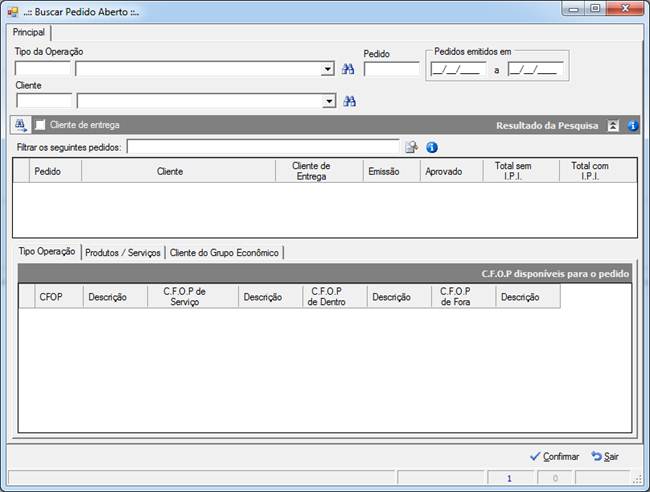The width and height of the screenshot is (650, 492).
Task: Collapse Resultado da Pesquisa panel arrow icon
Action: (x=613, y=126)
